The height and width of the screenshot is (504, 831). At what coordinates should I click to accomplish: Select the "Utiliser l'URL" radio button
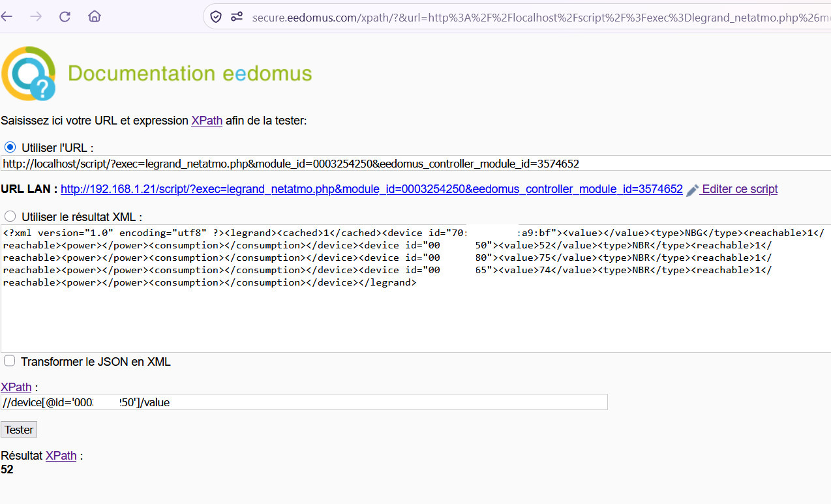point(10,147)
